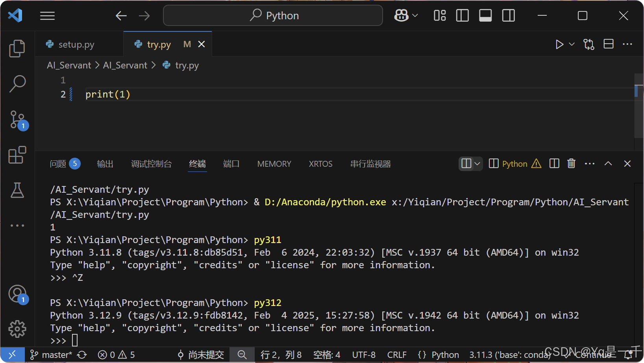644x363 pixels.
Task: Toggle the secondary sidebar visibility
Action: 508,15
